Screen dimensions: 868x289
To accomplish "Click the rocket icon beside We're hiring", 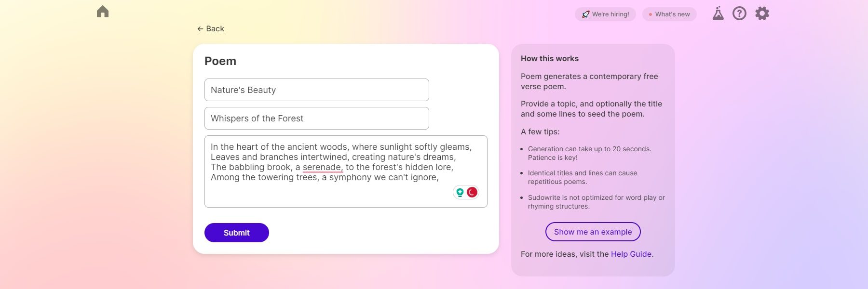I will pos(585,14).
